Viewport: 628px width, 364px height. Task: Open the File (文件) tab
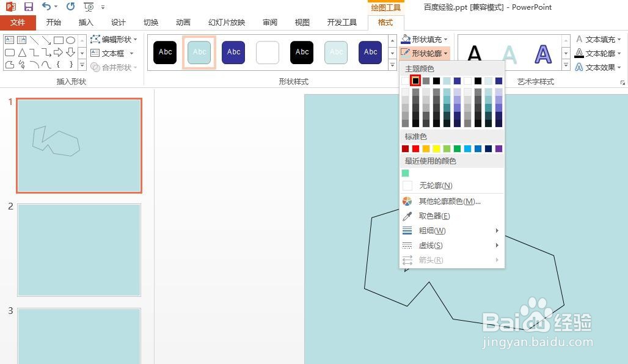coord(18,23)
